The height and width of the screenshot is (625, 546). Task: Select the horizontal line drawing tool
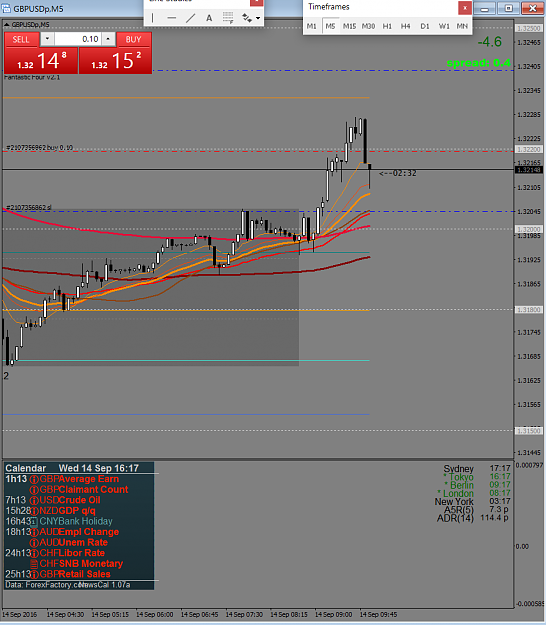tap(171, 18)
